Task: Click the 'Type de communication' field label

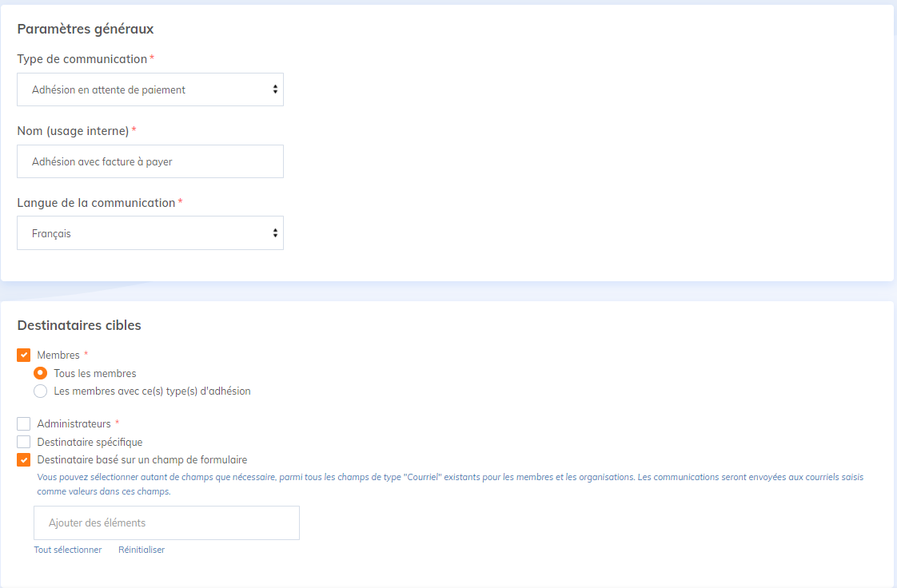Action: (x=82, y=59)
